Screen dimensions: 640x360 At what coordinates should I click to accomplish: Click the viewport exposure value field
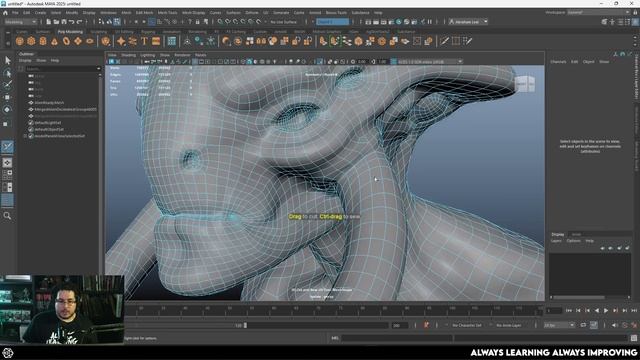point(362,62)
